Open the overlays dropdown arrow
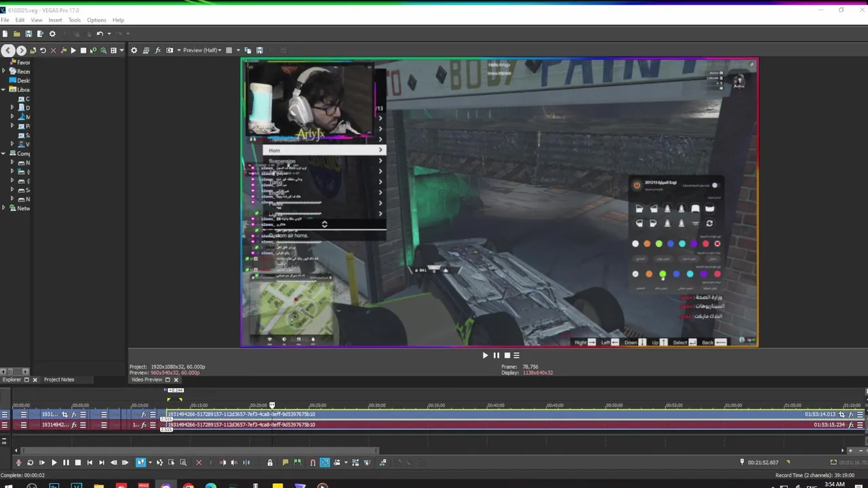This screenshot has height=488, width=868. click(238, 50)
